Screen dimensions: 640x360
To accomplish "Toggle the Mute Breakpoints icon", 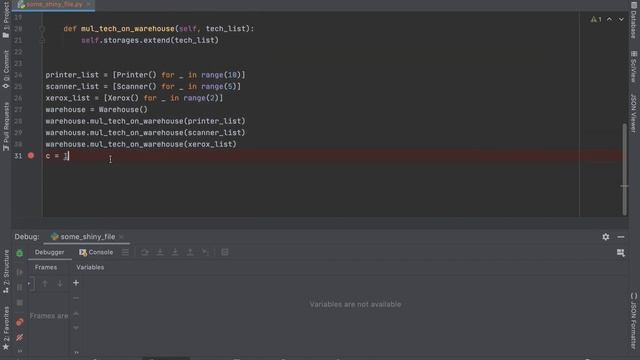I will coord(20,337).
